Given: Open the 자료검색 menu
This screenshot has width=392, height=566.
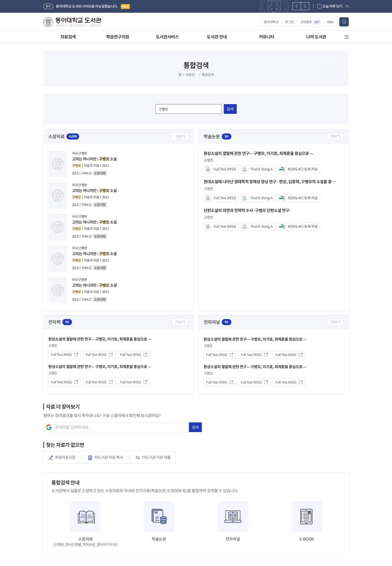Looking at the screenshot, I should coord(68,37).
